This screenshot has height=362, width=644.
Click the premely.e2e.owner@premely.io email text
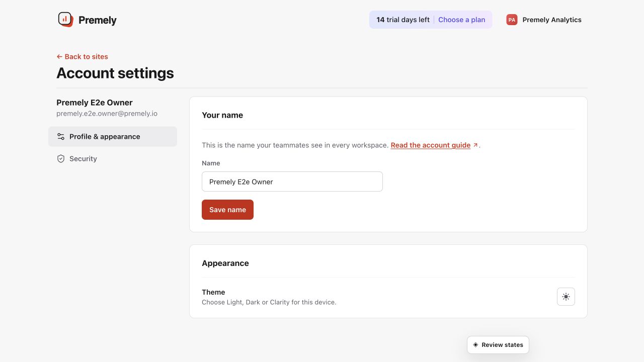[x=107, y=114]
